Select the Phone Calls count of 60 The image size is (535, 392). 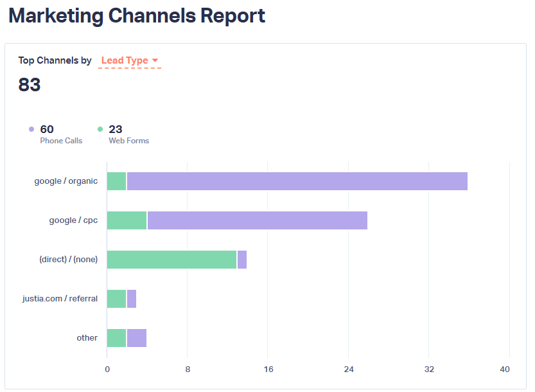(x=47, y=129)
